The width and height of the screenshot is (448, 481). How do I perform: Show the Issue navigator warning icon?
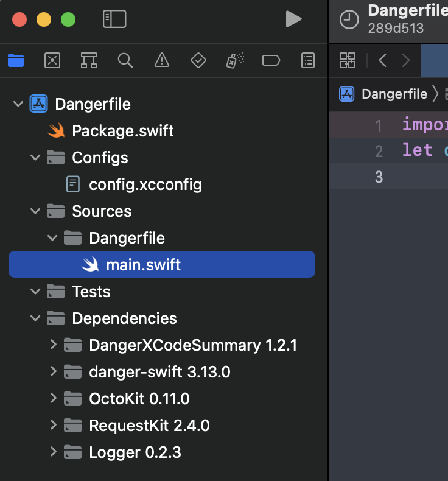click(x=161, y=60)
